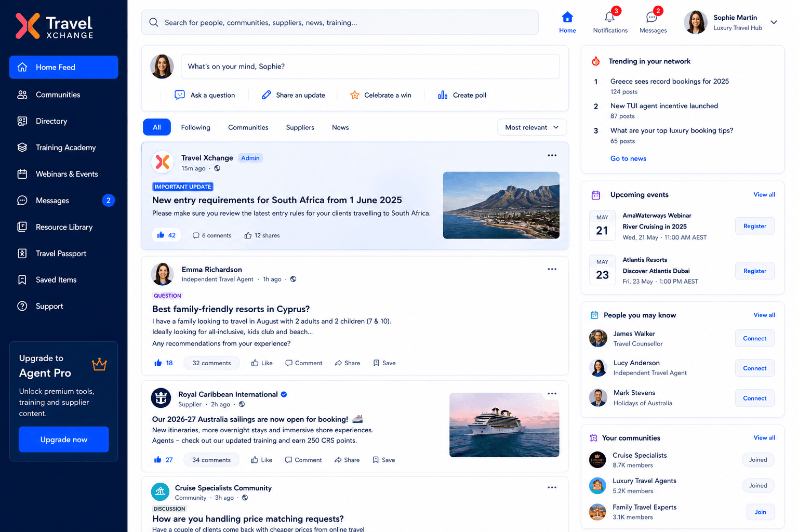Switch to the Communities feed tab
Screen dimensions: 798x532
[248, 127]
